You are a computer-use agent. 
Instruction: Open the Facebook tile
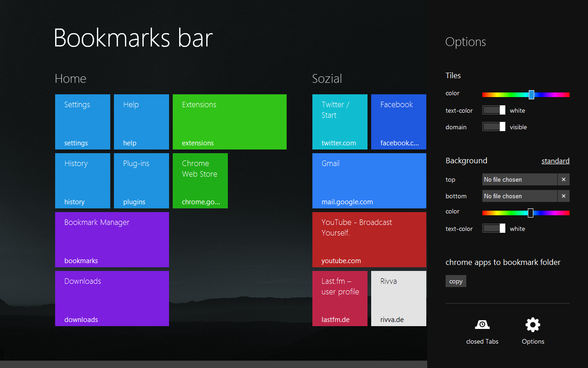pos(399,122)
